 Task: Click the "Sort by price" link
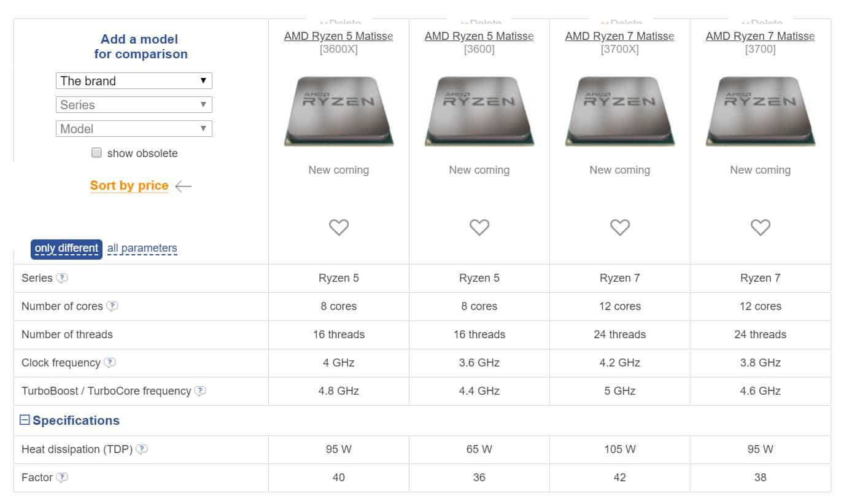tap(129, 185)
